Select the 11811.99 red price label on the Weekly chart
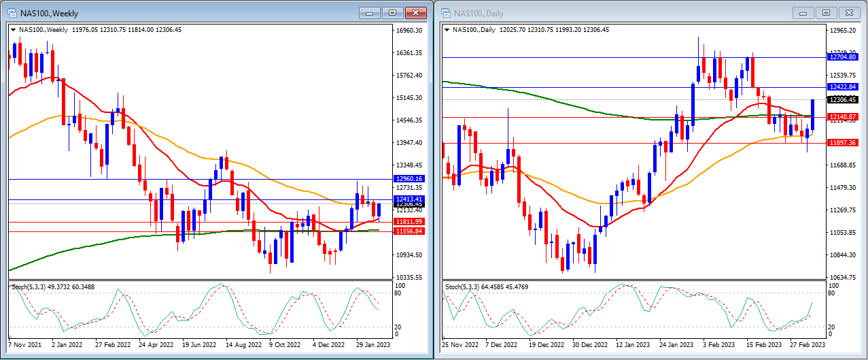The height and width of the screenshot is (360, 868). tap(409, 222)
